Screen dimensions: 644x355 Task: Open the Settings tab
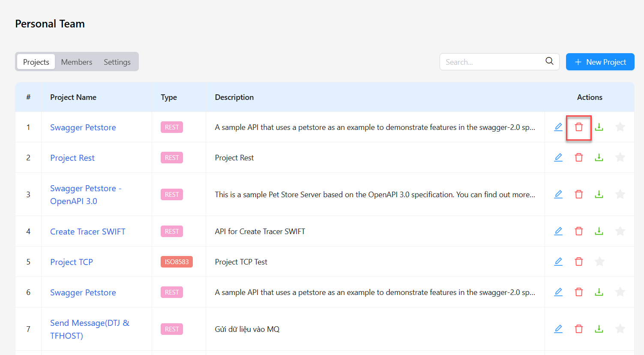tap(117, 62)
